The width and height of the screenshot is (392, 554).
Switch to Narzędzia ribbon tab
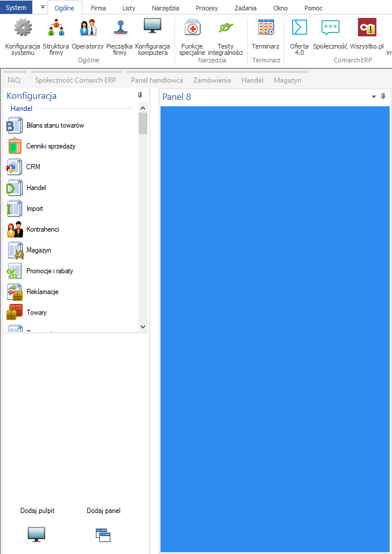point(165,8)
